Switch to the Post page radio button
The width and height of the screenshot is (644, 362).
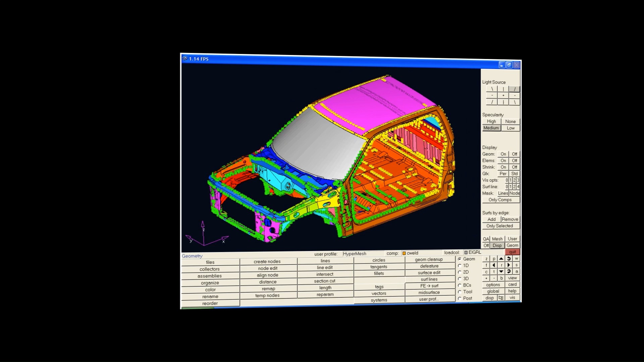point(460,298)
